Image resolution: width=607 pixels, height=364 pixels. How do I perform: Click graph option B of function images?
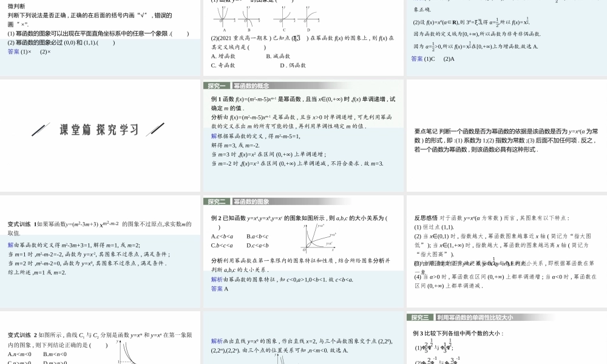(x=248, y=17)
